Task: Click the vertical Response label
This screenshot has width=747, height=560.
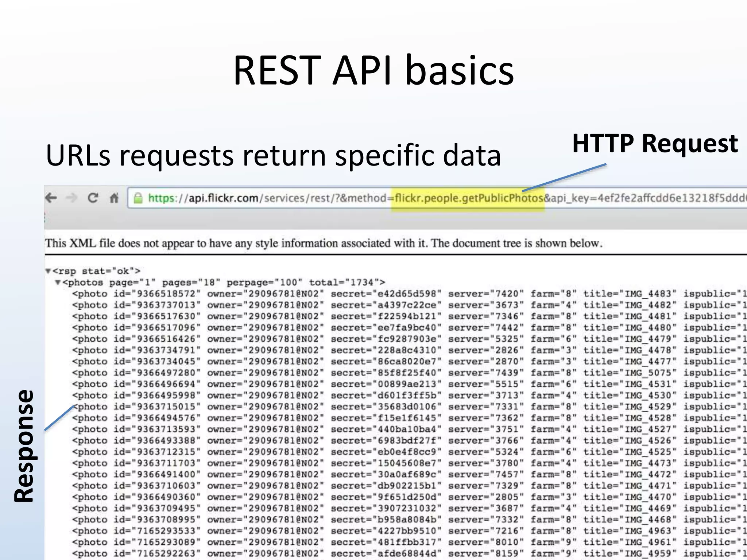Action: 24,446
